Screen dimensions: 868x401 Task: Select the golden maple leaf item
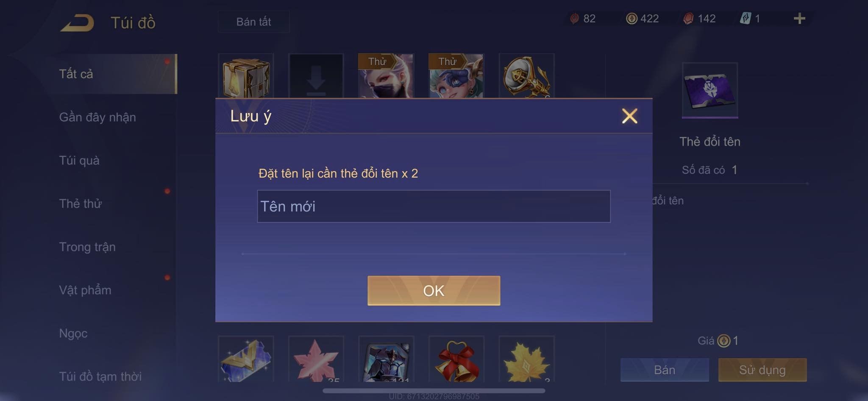(526, 359)
